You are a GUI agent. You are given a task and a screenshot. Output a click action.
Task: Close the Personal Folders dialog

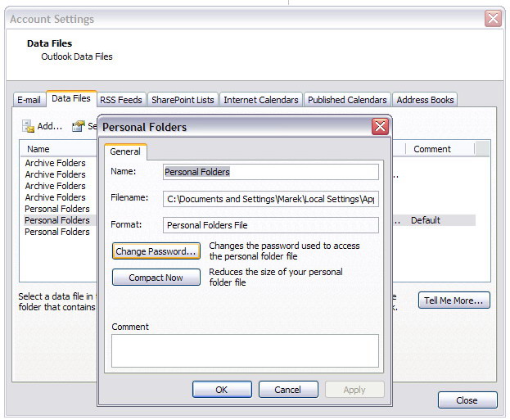[x=380, y=126]
